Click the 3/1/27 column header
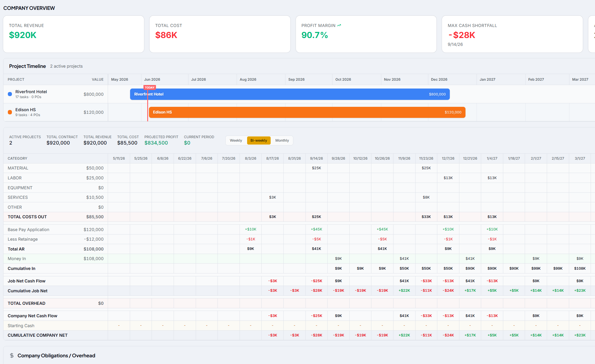Viewport: 595px width, 364px height. coord(580,158)
